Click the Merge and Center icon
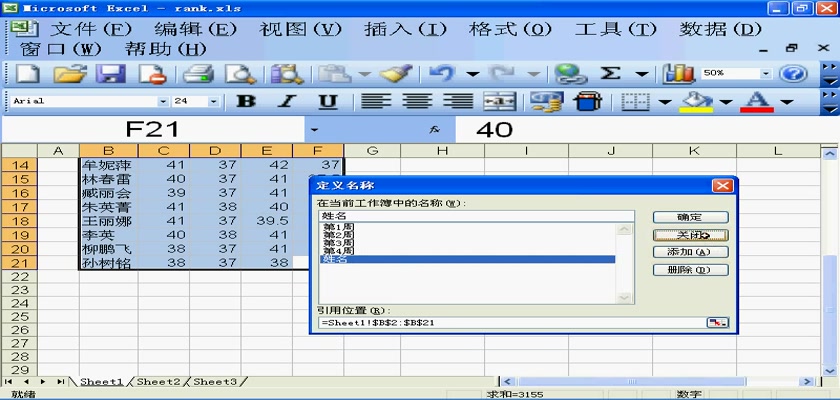The width and height of the screenshot is (840, 400). click(x=499, y=101)
